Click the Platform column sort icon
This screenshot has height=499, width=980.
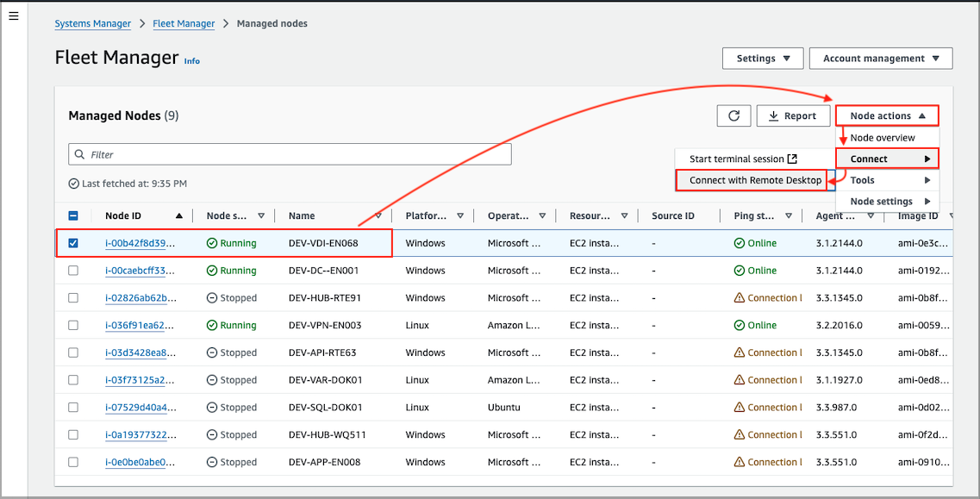[x=460, y=216]
